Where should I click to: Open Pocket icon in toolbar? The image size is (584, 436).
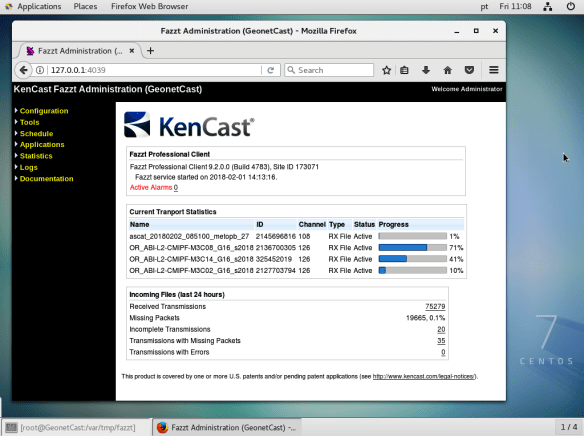(x=469, y=70)
